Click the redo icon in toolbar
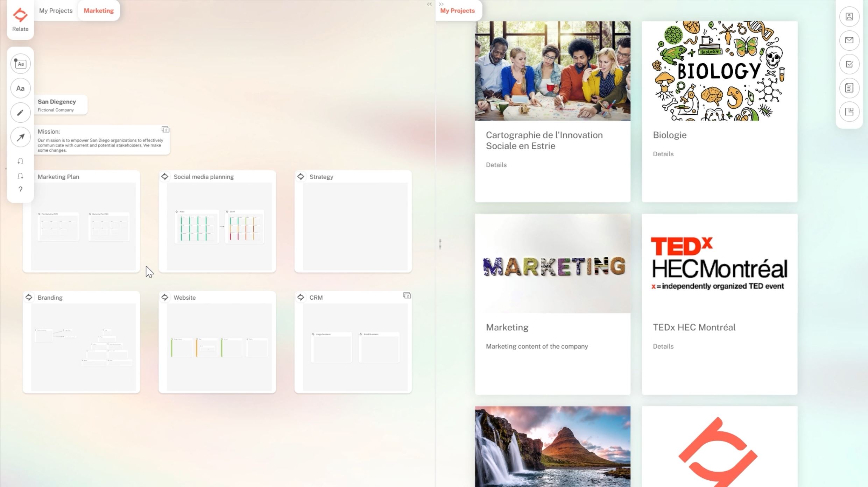Image resolution: width=868 pixels, height=487 pixels. (x=20, y=176)
